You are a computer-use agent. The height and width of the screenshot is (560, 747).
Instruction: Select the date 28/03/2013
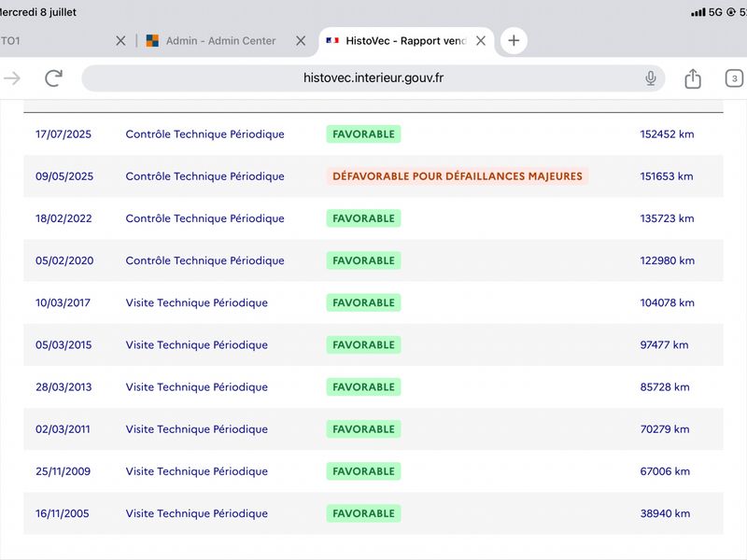[x=63, y=387]
